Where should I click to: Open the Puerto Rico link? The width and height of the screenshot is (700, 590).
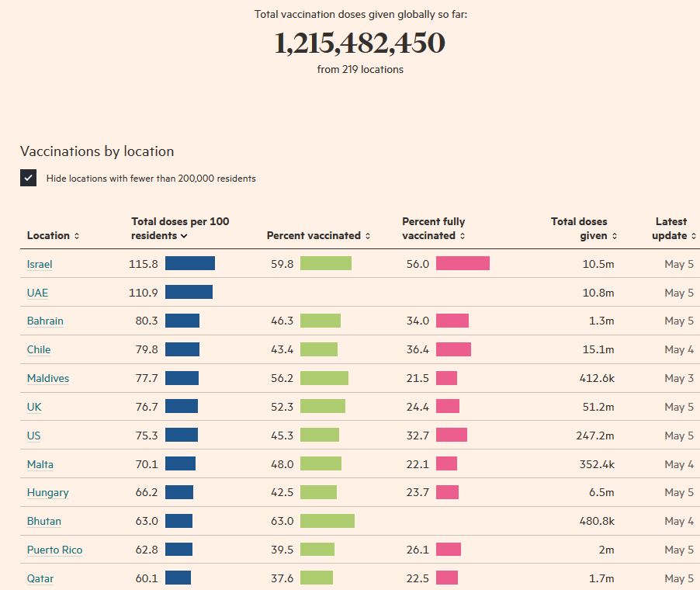(54, 550)
